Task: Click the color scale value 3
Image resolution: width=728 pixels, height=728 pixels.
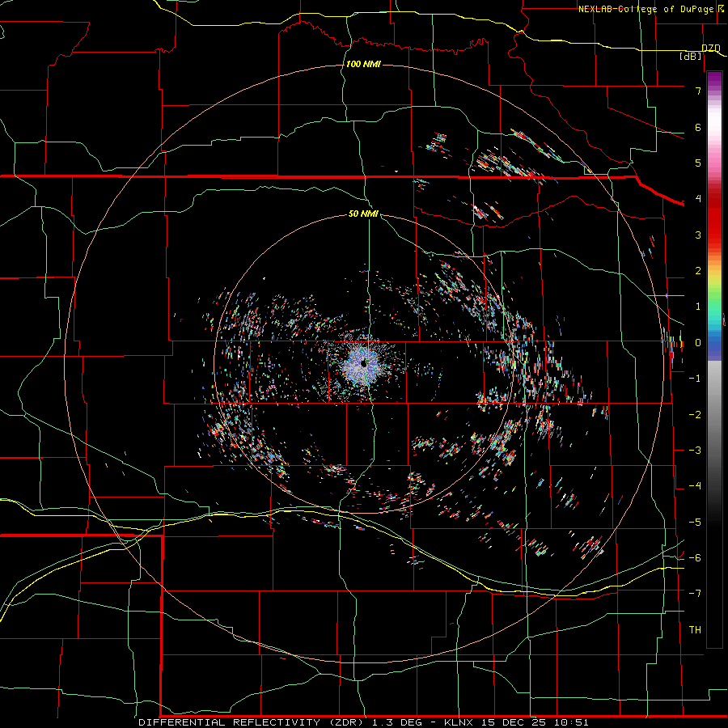Action: pyautogui.click(x=698, y=235)
